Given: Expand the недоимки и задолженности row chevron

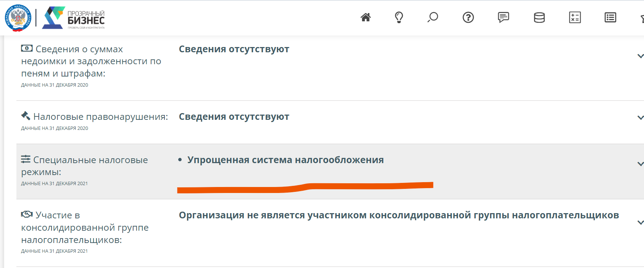Looking at the screenshot, I should pyautogui.click(x=640, y=56).
